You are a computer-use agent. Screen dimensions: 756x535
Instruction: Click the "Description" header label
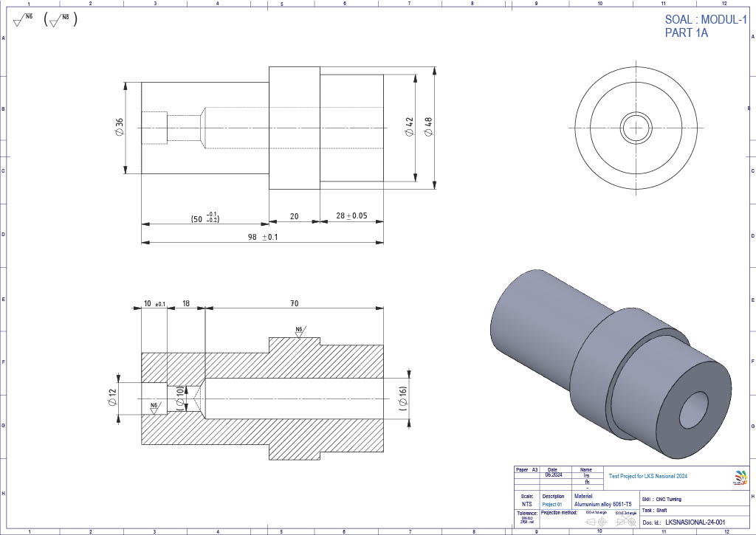pos(553,497)
